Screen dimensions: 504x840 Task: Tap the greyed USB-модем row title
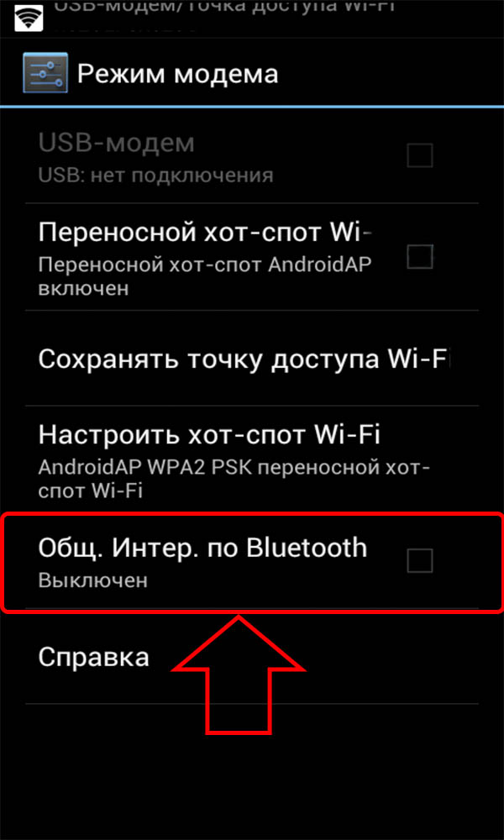pos(117,143)
